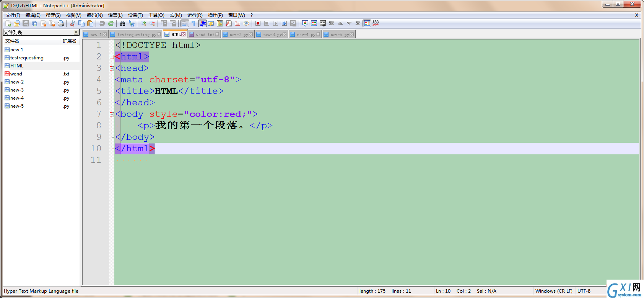Viewport: 644px width, 298px height.
Task: Click line number 8 in the margin
Action: [99, 126]
